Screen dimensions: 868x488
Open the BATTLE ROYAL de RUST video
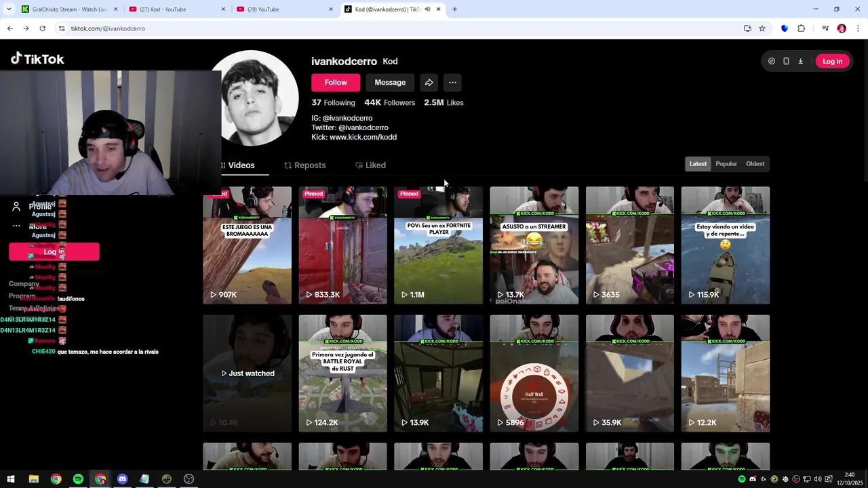[342, 373]
